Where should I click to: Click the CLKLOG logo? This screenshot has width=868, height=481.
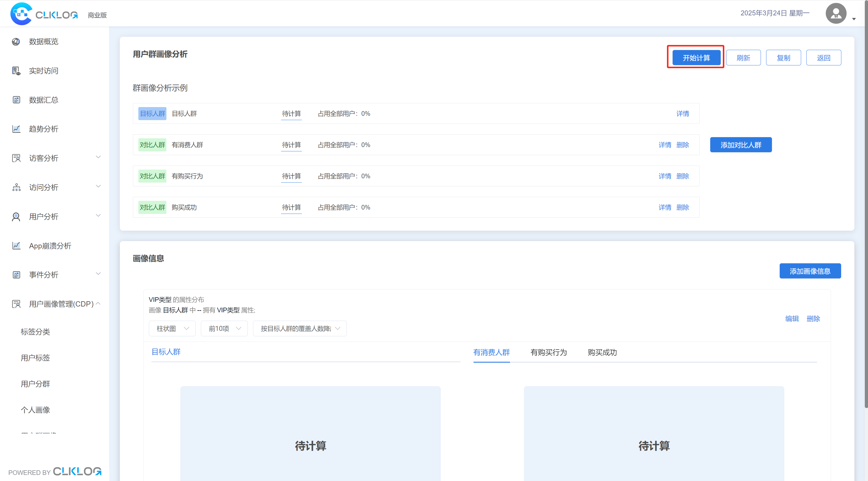click(44, 14)
